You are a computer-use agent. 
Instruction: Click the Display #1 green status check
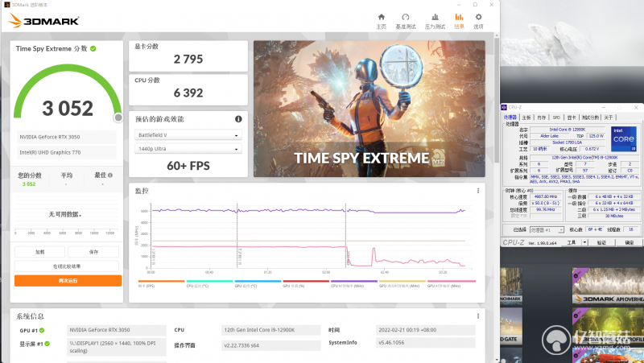click(x=47, y=344)
